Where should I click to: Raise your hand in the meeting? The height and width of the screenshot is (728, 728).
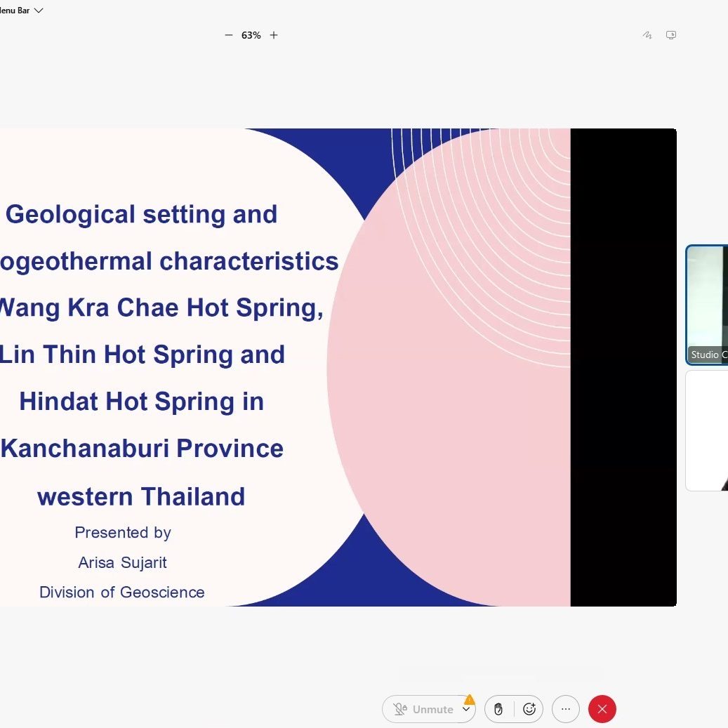(x=498, y=709)
